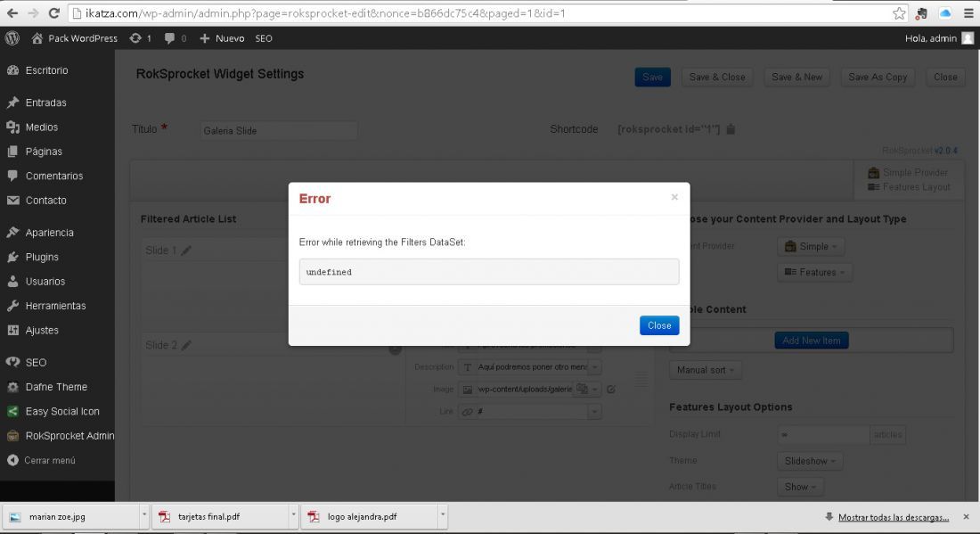The height and width of the screenshot is (534, 980).
Task: Click the Save button
Action: point(652,77)
